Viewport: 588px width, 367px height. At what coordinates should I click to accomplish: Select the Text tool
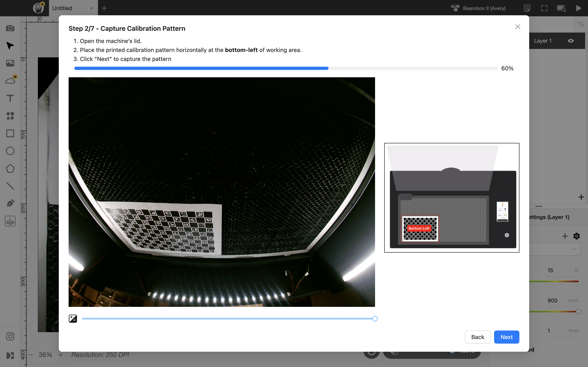click(10, 98)
